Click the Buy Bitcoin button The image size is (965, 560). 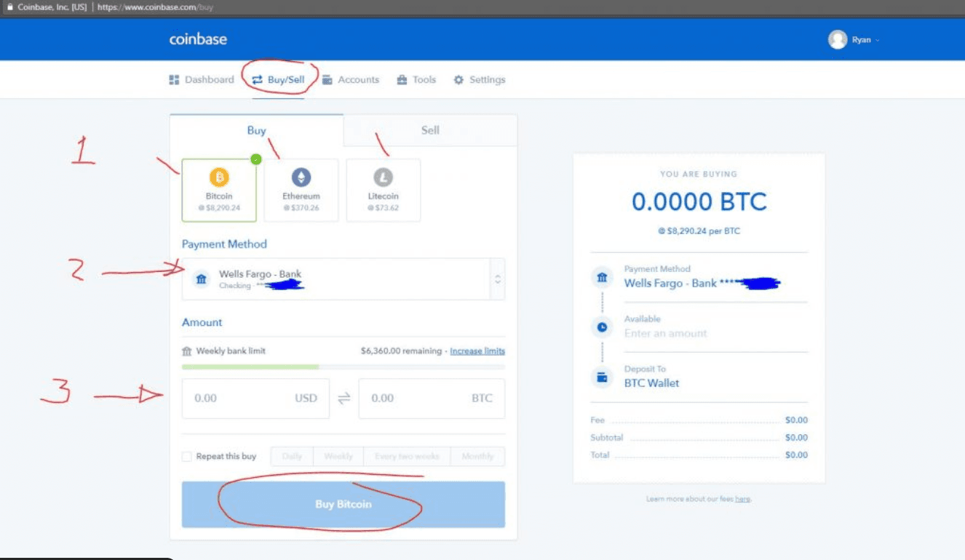tap(343, 505)
